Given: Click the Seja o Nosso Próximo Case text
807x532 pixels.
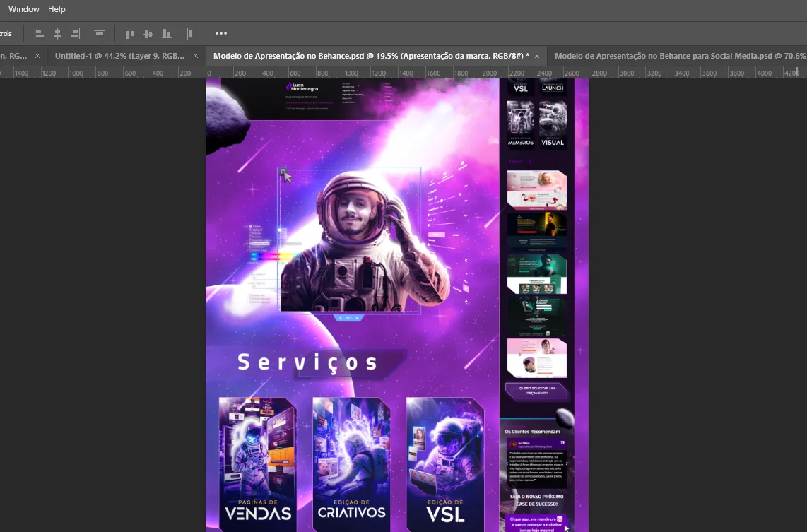Looking at the screenshot, I should pyautogui.click(x=537, y=500).
